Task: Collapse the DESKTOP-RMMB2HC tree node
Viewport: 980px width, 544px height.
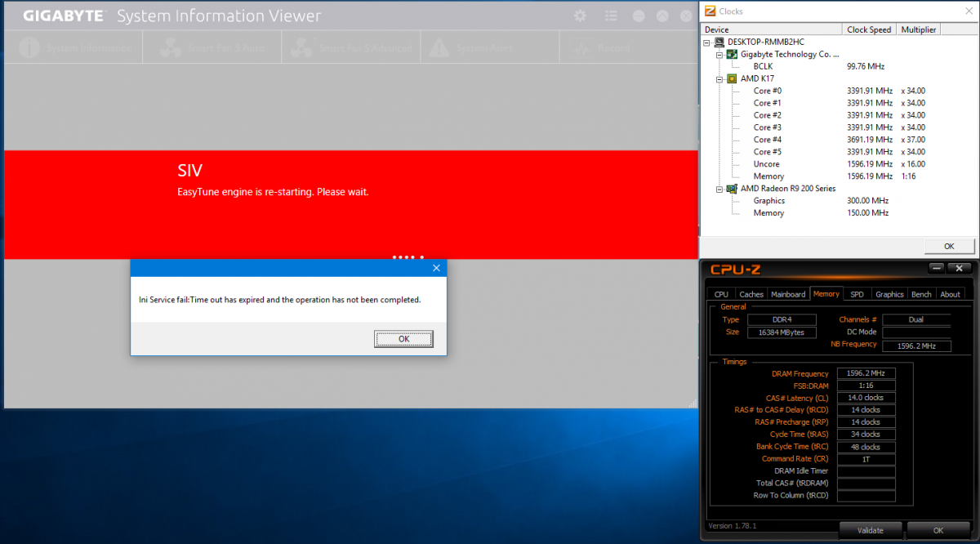Action: point(707,42)
